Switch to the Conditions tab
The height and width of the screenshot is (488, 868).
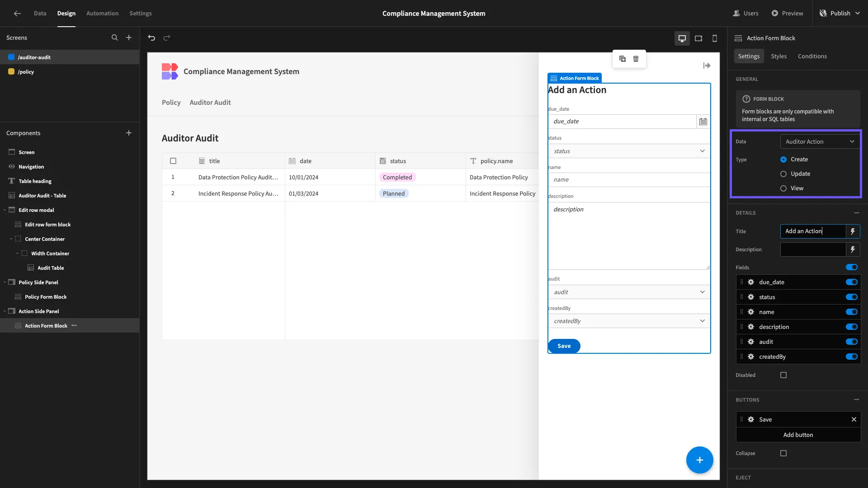[812, 56]
